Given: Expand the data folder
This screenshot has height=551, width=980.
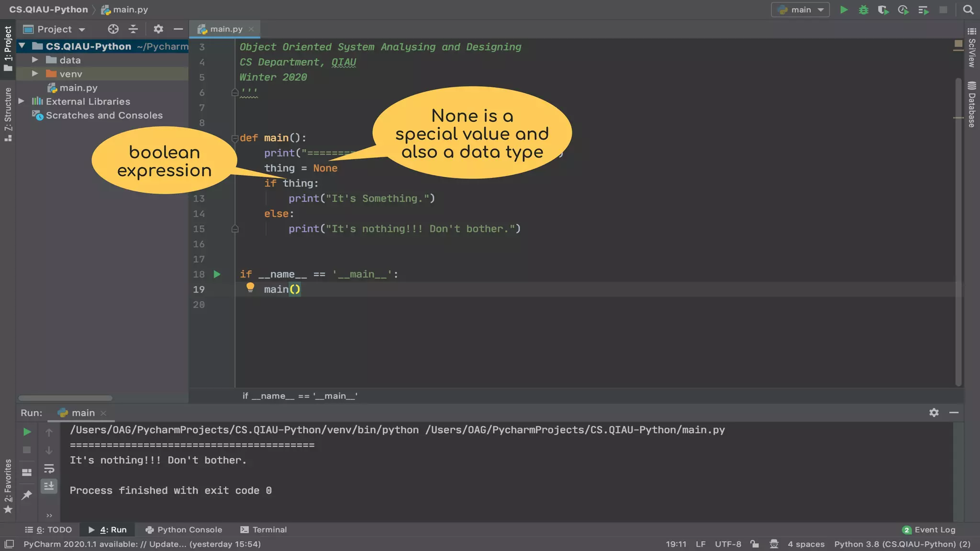Looking at the screenshot, I should (35, 60).
